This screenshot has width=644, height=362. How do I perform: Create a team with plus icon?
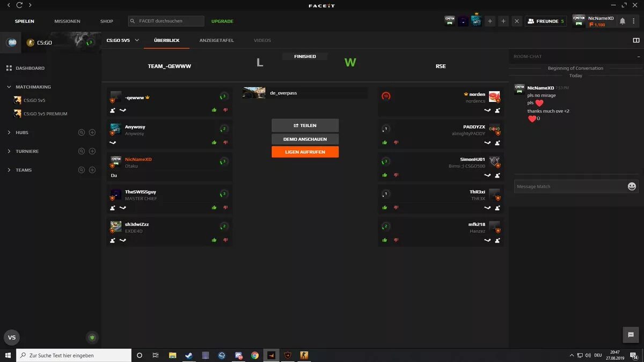click(92, 170)
